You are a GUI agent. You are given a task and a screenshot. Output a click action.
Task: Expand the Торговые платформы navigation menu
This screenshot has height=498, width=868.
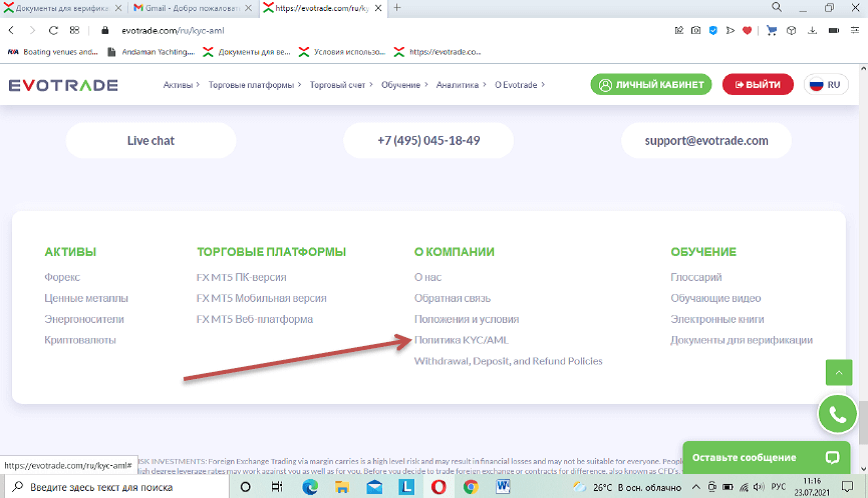coord(255,85)
